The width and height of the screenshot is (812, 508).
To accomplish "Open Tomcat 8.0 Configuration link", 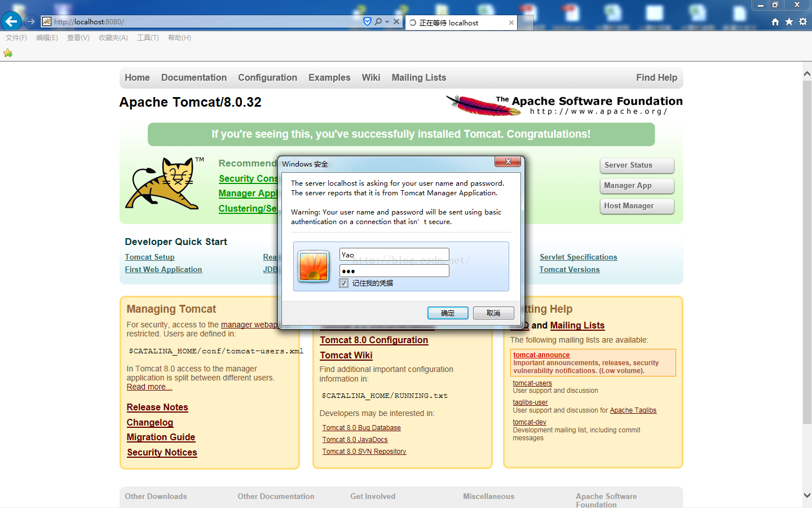I will (x=374, y=340).
